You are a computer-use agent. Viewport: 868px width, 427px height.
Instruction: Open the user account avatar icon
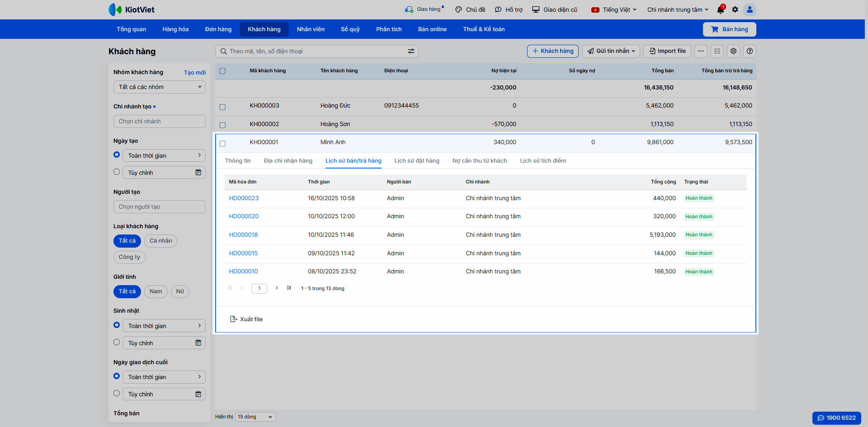[750, 9]
